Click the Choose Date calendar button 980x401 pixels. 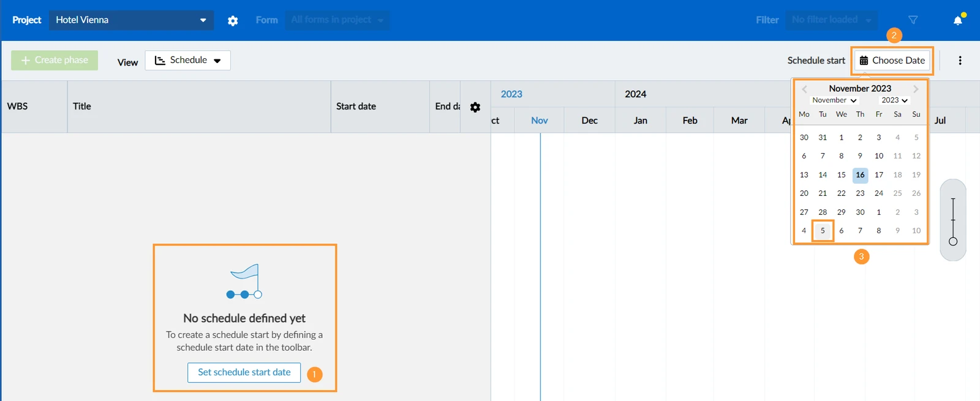tap(892, 60)
